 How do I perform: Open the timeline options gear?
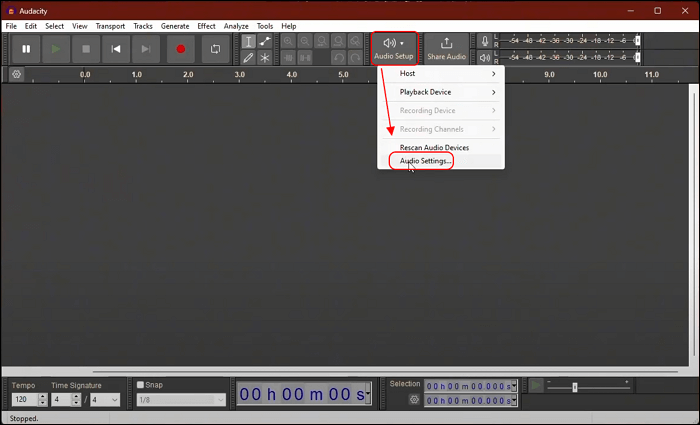[x=16, y=74]
